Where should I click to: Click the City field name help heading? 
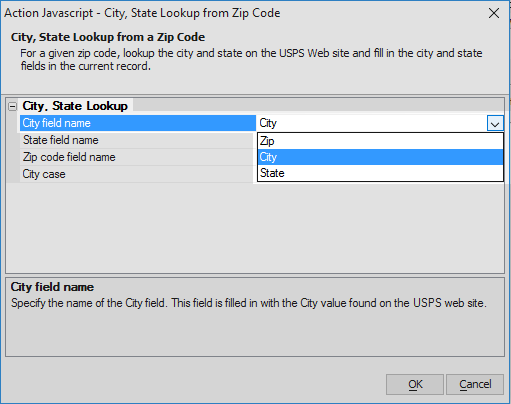click(x=52, y=287)
